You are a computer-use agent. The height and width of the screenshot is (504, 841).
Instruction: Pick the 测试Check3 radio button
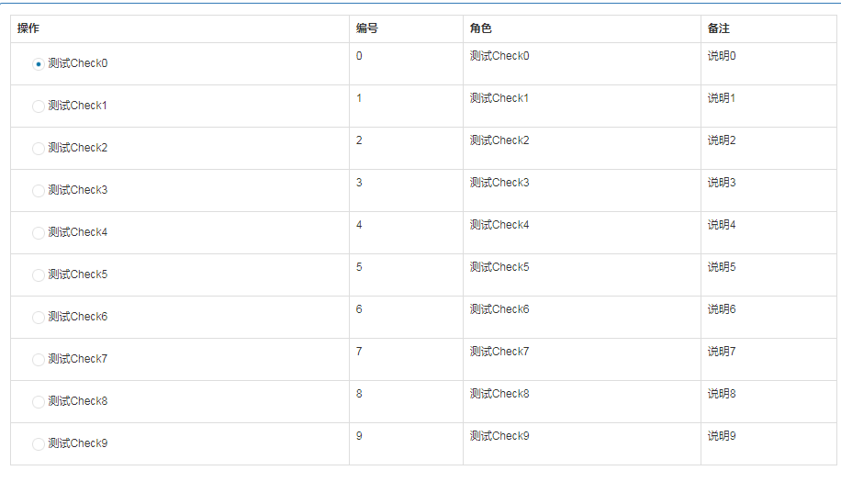(38, 191)
